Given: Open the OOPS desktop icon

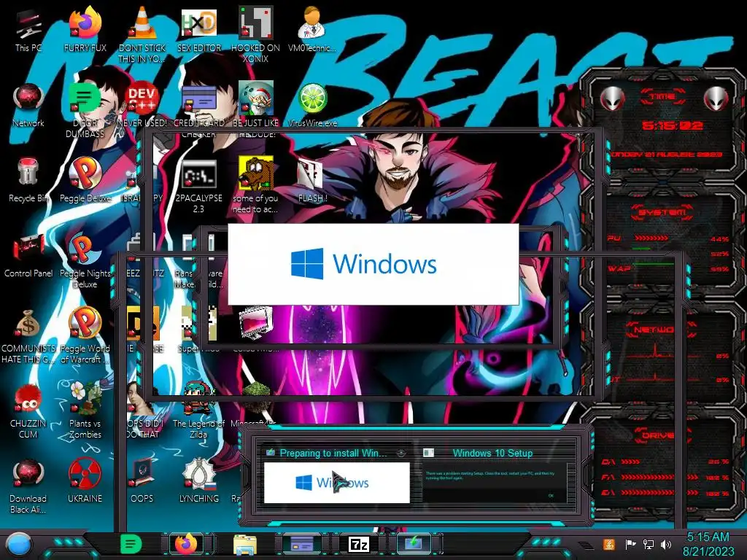Looking at the screenshot, I should (x=142, y=480).
